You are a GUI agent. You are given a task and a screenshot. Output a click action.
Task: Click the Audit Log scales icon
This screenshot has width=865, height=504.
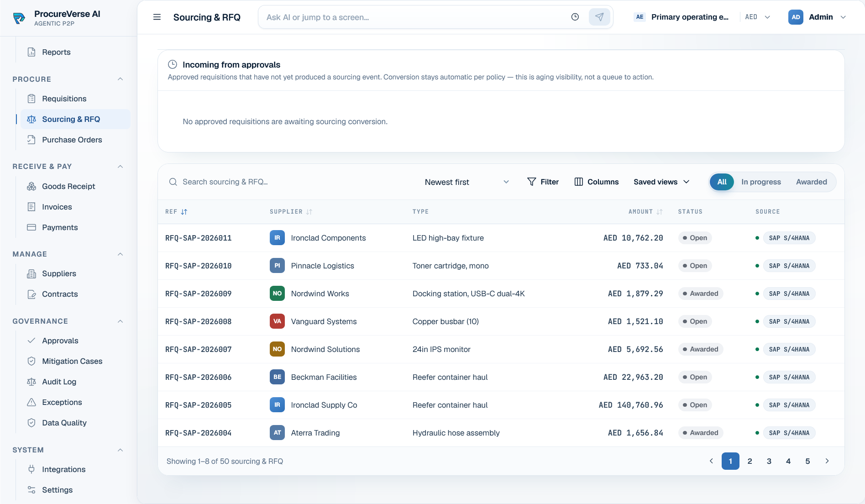click(x=31, y=382)
